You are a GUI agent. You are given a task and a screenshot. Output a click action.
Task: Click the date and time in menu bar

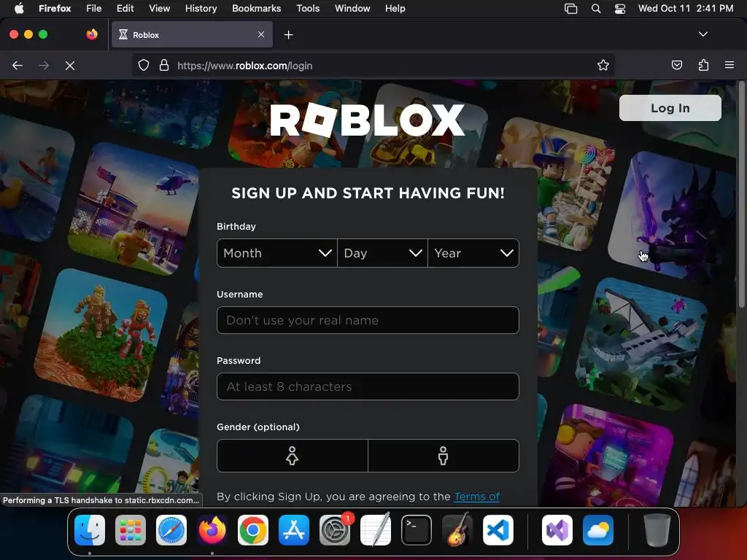(686, 8)
